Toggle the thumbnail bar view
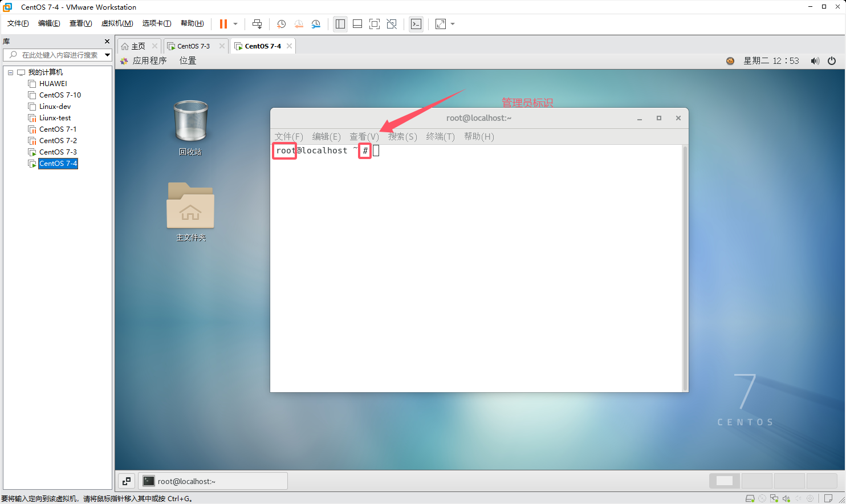The height and width of the screenshot is (504, 846). 357,24
